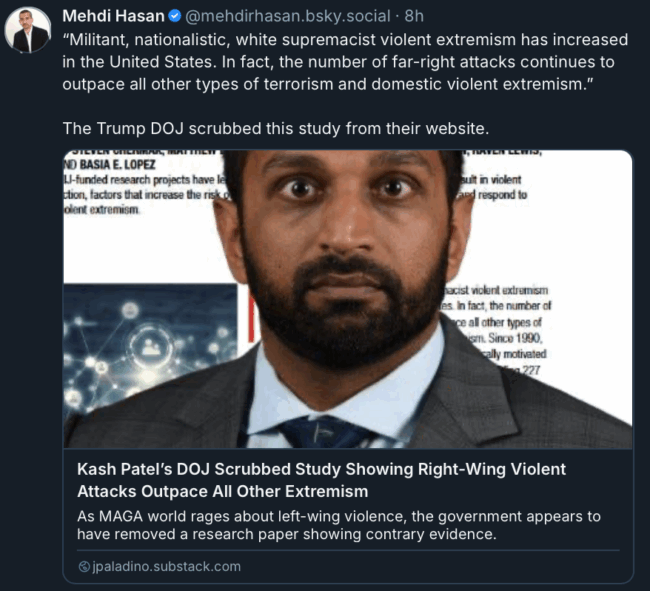
Task: Click the As MAGA world rages description
Action: [x=339, y=525]
